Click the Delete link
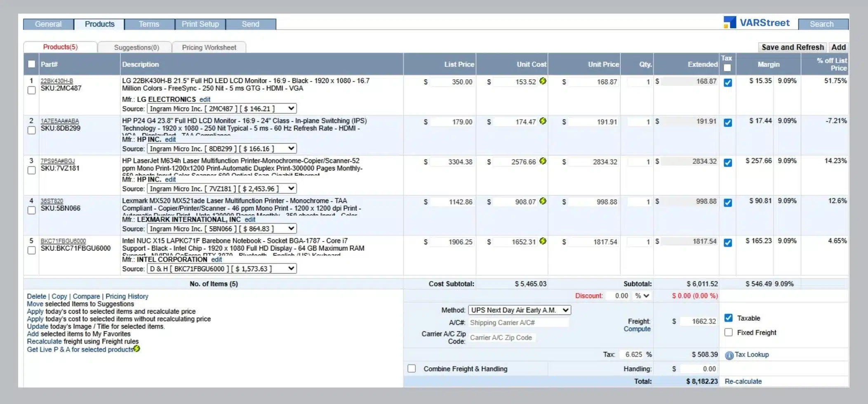Image resolution: width=868 pixels, height=404 pixels. (x=37, y=296)
